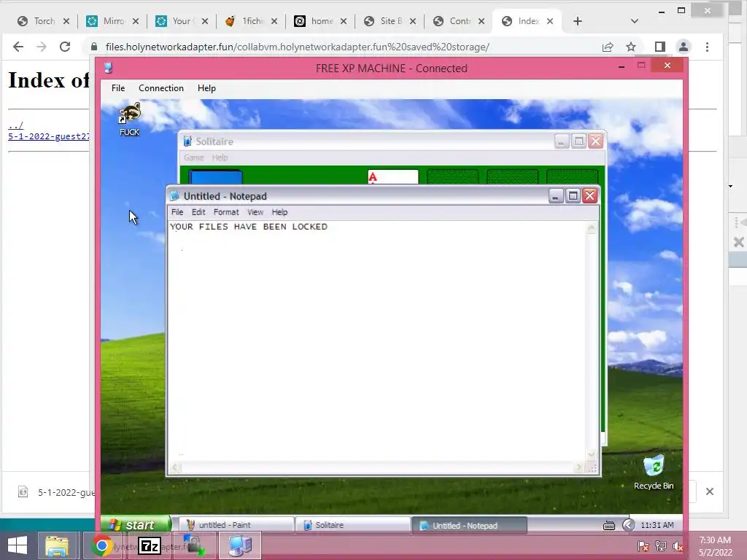The image size is (747, 560).
Task: Maximize the Notepad window
Action: (x=573, y=195)
